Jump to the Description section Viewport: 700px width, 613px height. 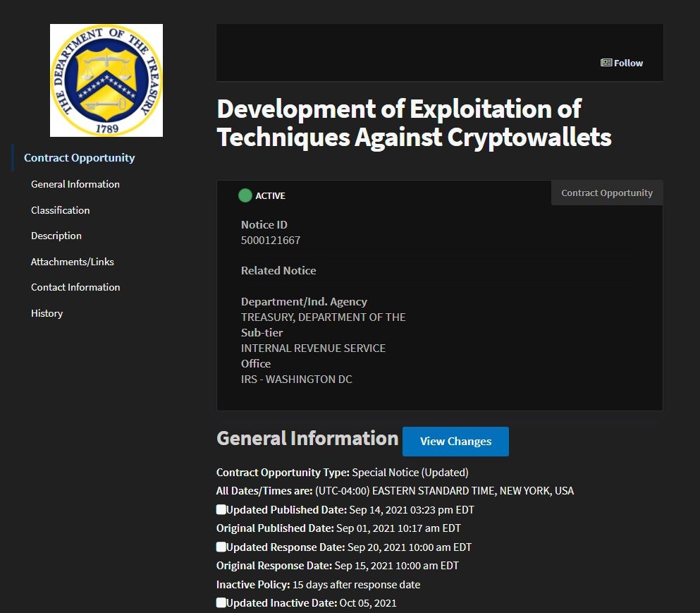[56, 236]
